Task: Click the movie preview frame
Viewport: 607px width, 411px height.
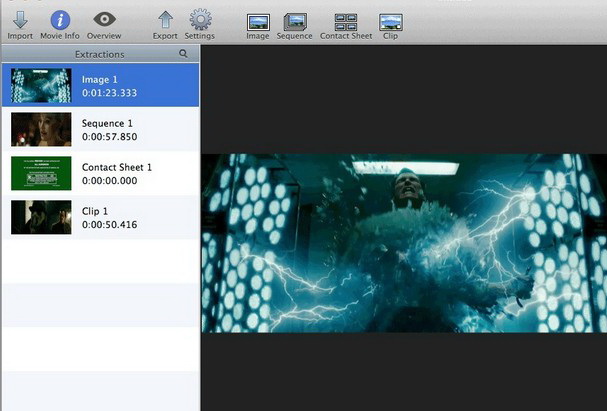Action: coord(404,243)
